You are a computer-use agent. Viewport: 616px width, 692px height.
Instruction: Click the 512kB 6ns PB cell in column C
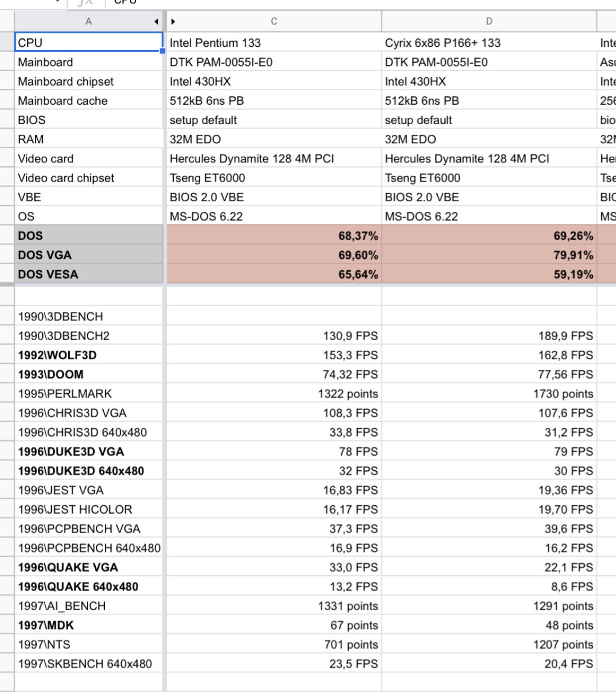[274, 100]
